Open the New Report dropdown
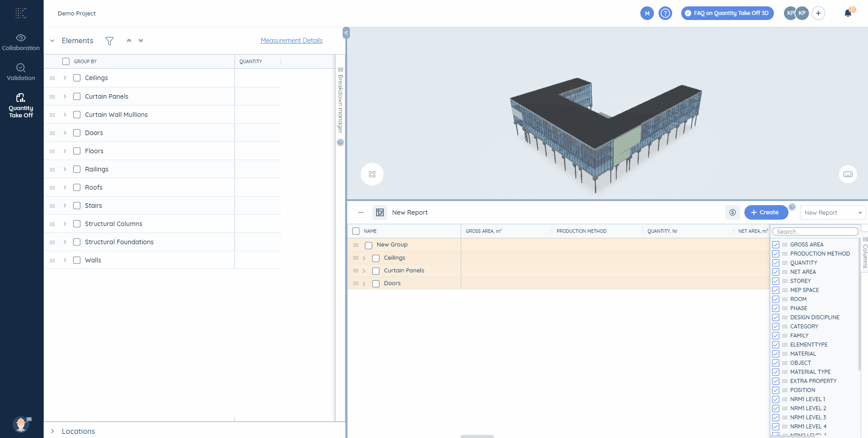Image resolution: width=868 pixels, height=438 pixels. 833,212
